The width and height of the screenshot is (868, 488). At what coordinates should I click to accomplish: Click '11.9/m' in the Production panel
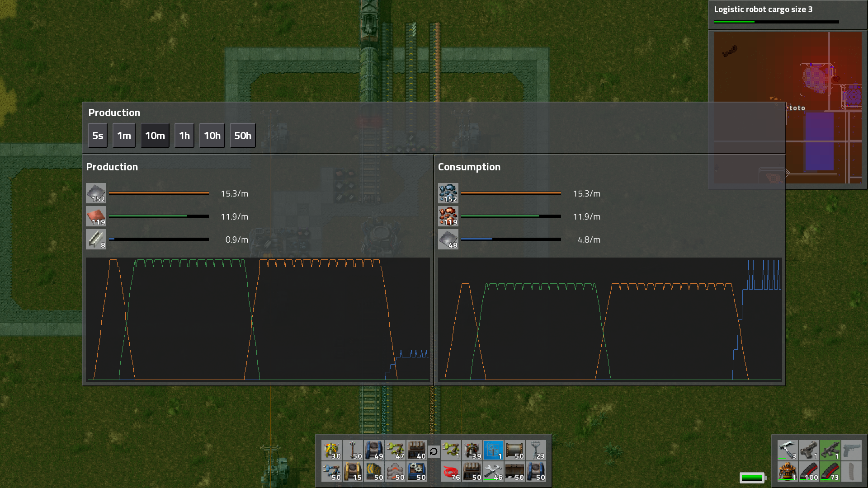pos(234,216)
